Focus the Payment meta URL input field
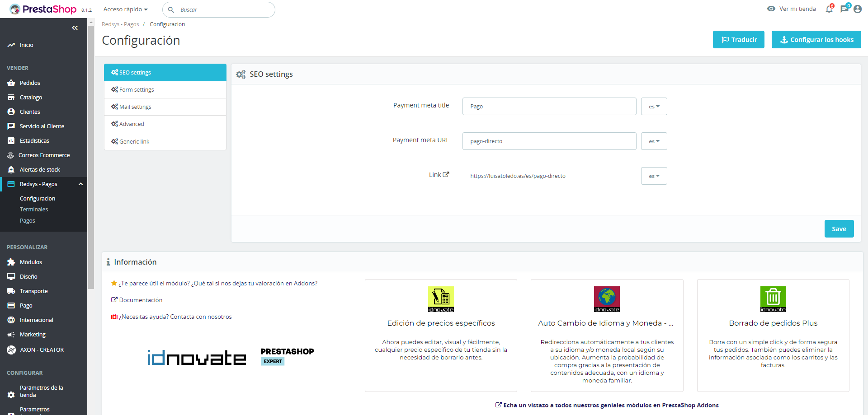Viewport: 868px width, 415px height. 549,141
